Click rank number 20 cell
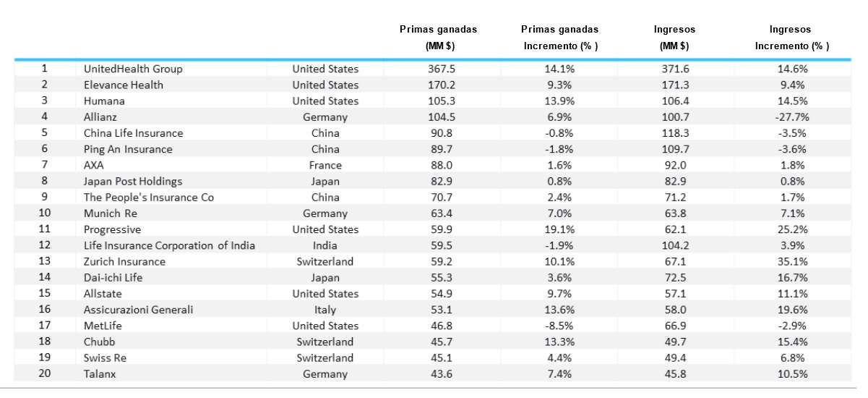This screenshot has height=398, width=868. [44, 373]
